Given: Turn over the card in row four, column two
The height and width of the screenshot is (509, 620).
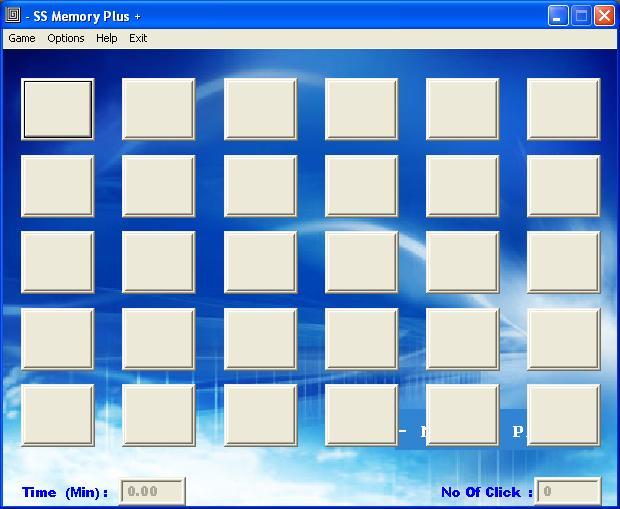Looking at the screenshot, I should pos(159,339).
